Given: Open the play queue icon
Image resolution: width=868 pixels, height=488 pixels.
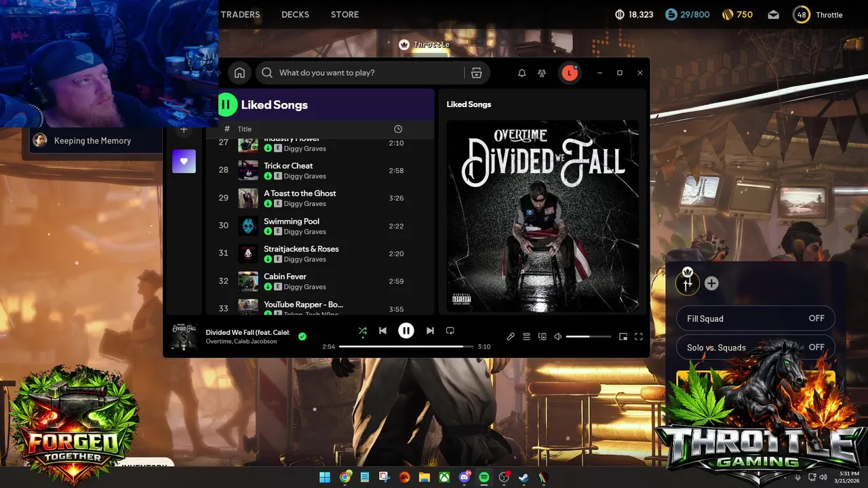Looking at the screenshot, I should (x=526, y=337).
